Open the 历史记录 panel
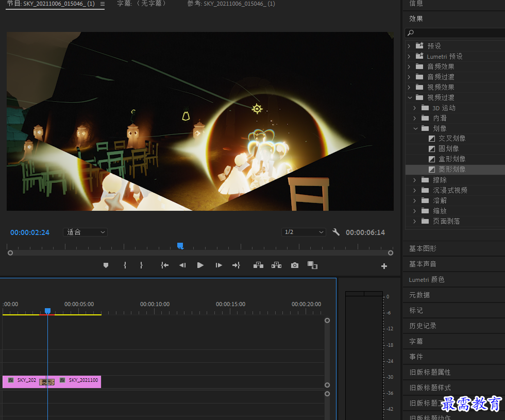505x420 pixels. (423, 326)
